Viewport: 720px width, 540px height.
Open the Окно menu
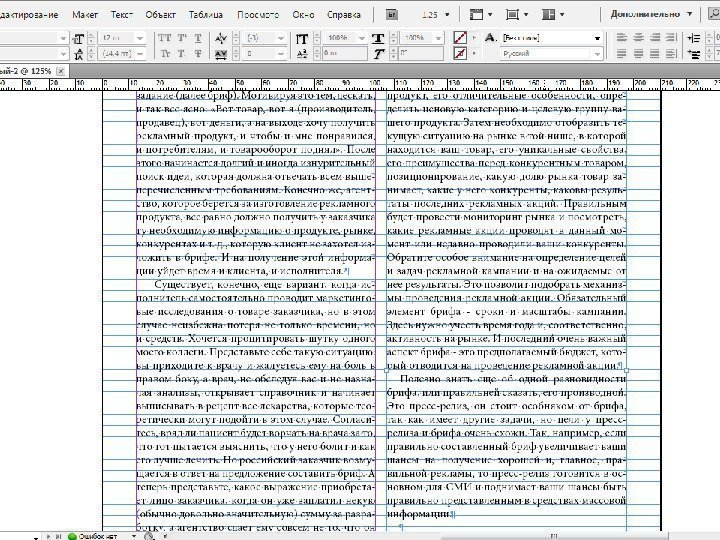coord(303,15)
